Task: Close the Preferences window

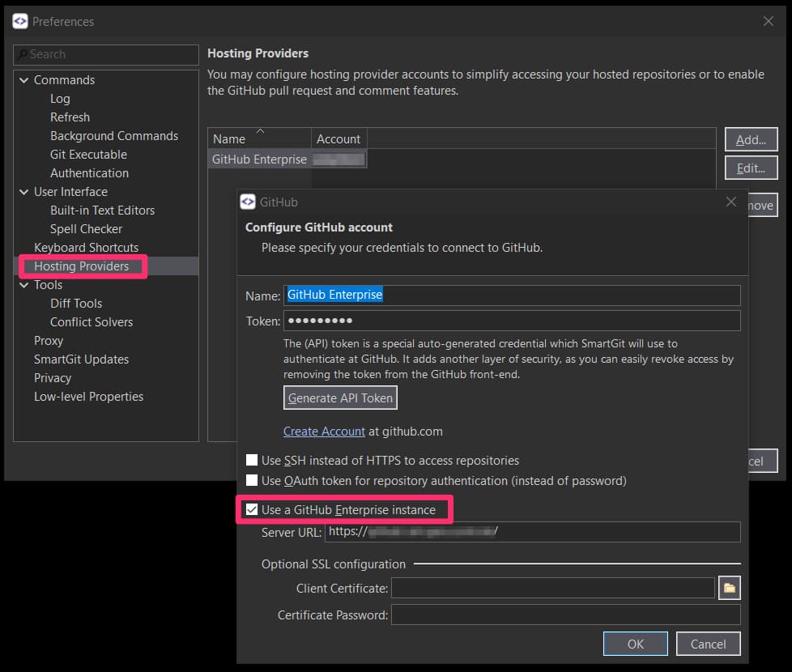Action: click(768, 21)
